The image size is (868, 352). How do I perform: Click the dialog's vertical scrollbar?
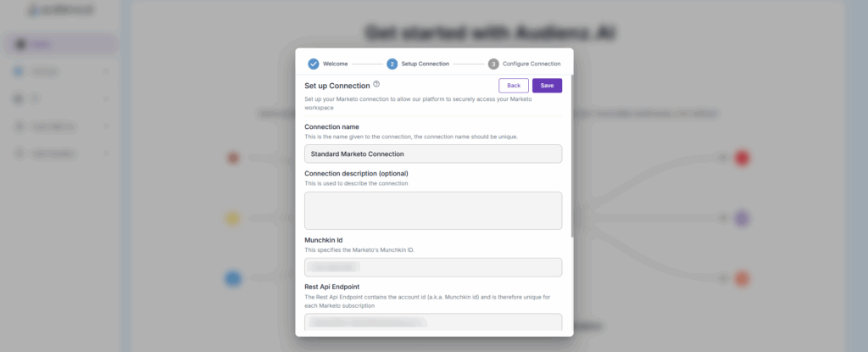pos(573,153)
